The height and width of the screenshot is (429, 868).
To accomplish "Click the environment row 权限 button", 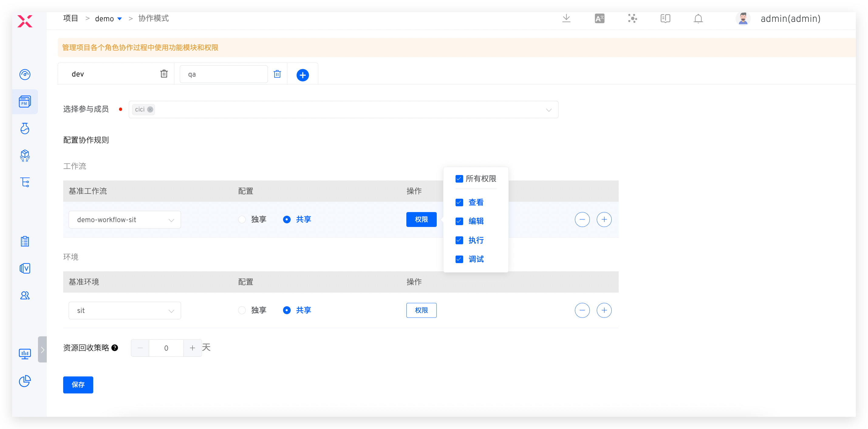I will (x=421, y=310).
